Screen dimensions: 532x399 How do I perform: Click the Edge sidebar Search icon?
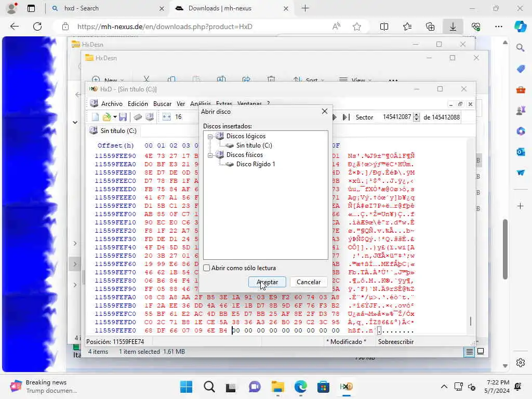point(521,48)
